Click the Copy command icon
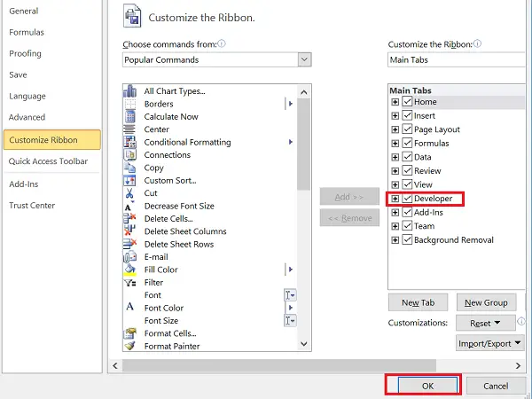Image resolution: width=532 pixels, height=399 pixels. 129,168
